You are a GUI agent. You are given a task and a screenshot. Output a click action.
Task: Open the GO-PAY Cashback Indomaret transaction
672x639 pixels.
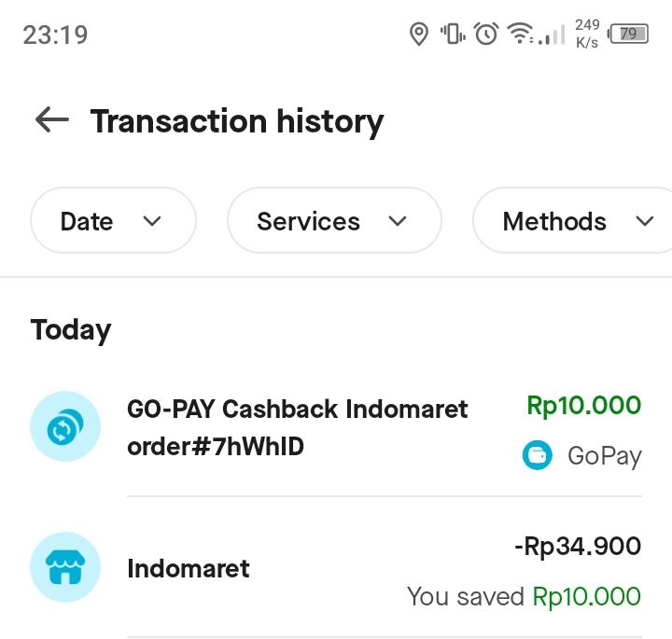[x=336, y=426]
